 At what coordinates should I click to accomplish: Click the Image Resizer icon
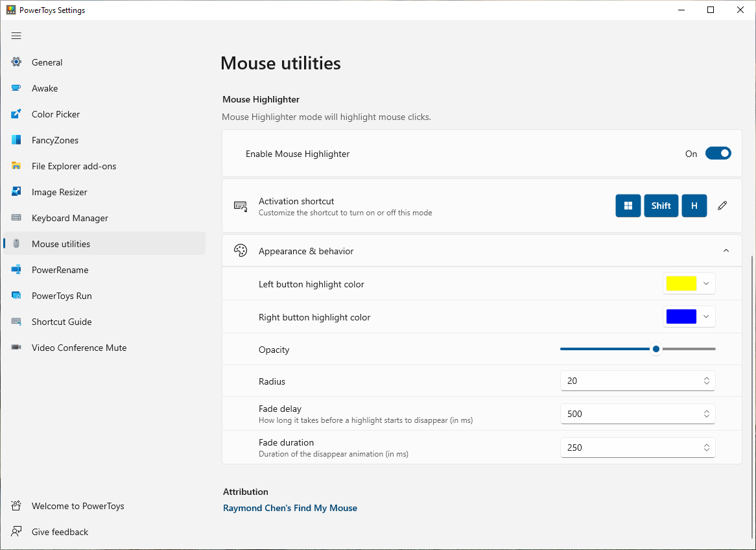(16, 191)
